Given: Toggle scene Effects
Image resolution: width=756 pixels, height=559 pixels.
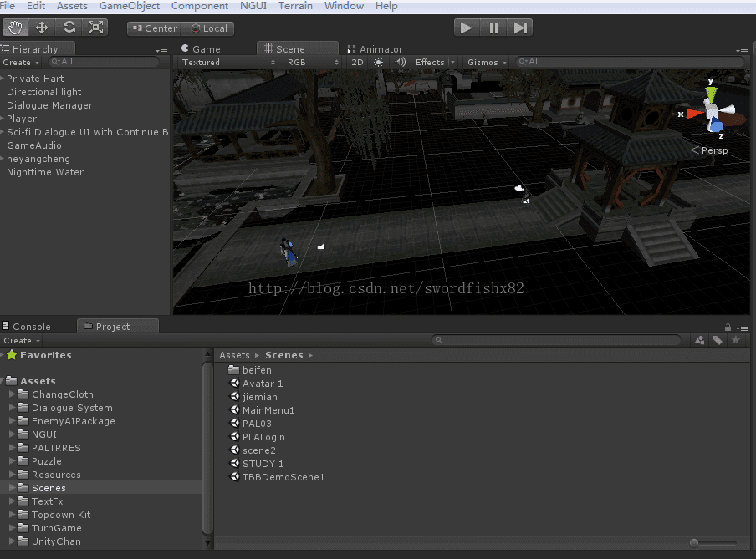Looking at the screenshot, I should pos(430,62).
